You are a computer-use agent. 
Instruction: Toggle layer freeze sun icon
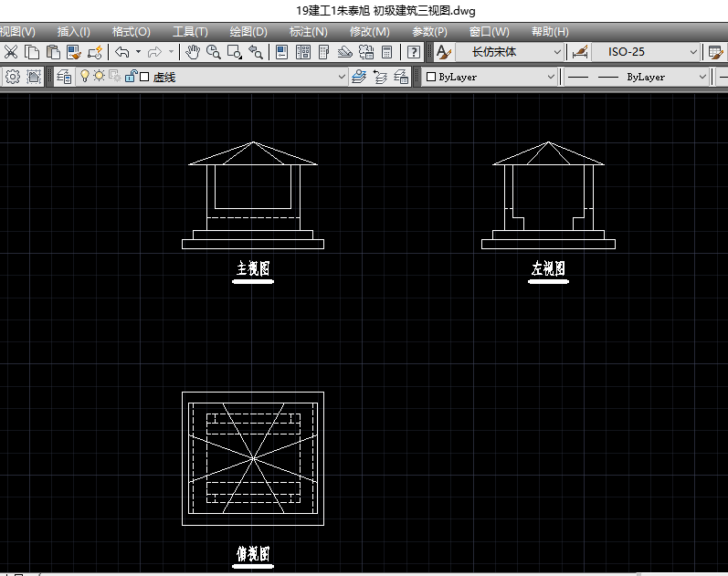[99, 78]
